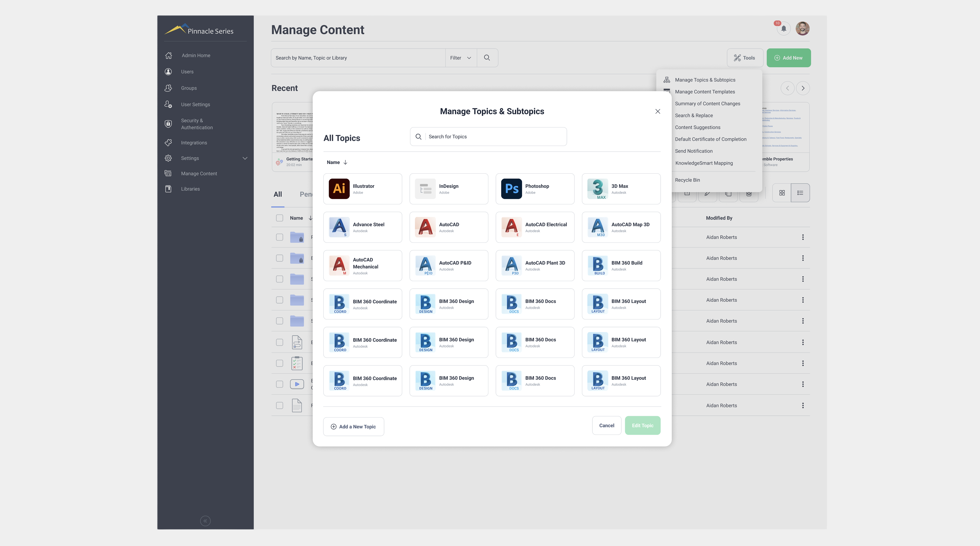Image resolution: width=980 pixels, height=546 pixels.
Task: Select the Photoshop topic card
Action: [535, 189]
